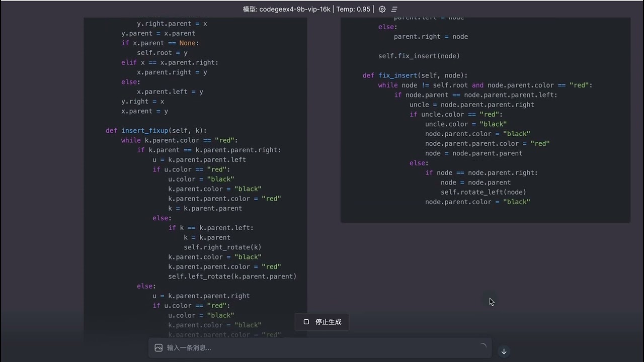Click line 'x.parent = y'
Viewport: 644px width, 362px height.
[144, 111]
